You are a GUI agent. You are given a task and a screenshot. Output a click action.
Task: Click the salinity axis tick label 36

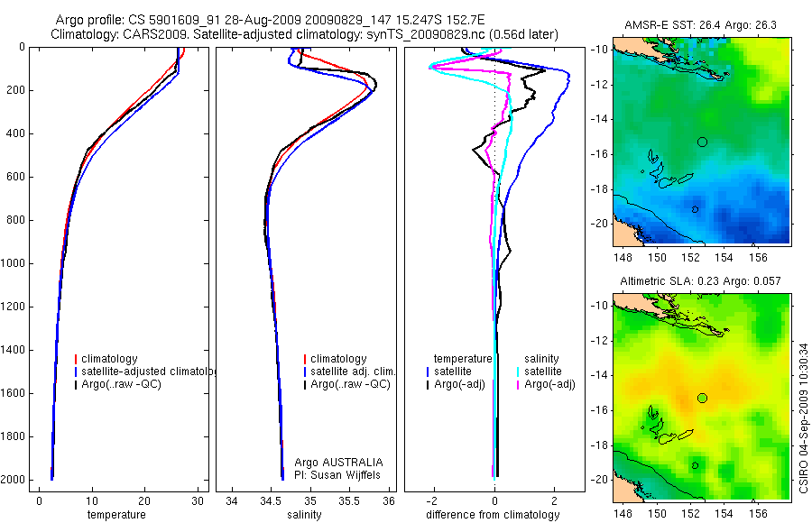pos(388,501)
